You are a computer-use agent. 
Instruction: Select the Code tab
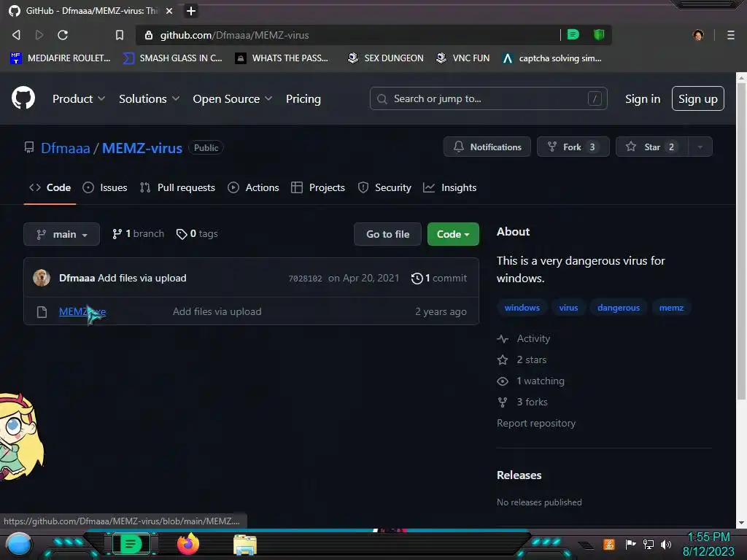click(50, 187)
